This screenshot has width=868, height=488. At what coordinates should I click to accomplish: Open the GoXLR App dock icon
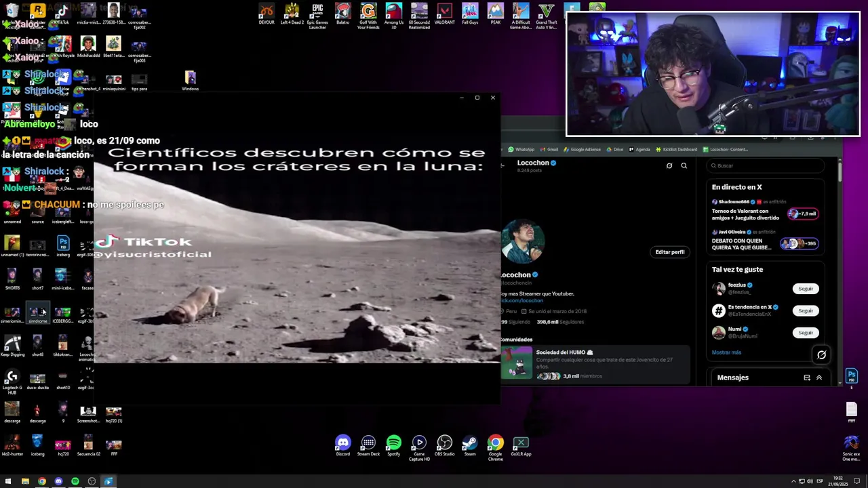pyautogui.click(x=521, y=446)
